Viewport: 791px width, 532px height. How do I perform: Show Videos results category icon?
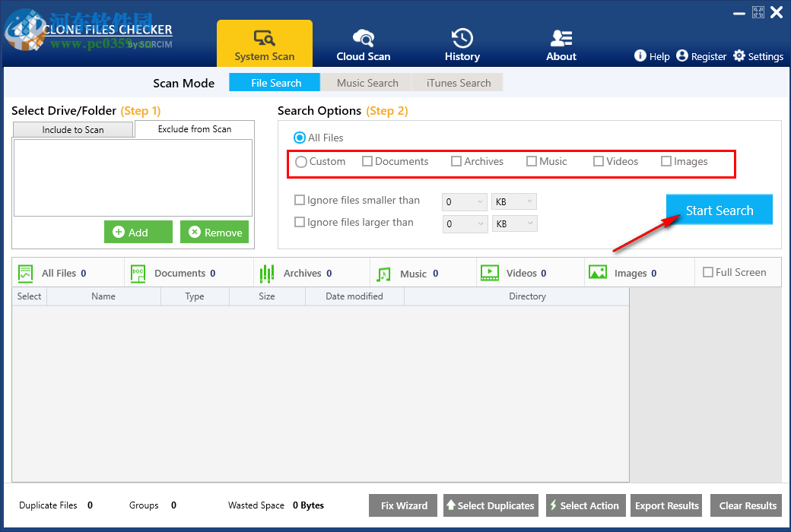click(489, 273)
